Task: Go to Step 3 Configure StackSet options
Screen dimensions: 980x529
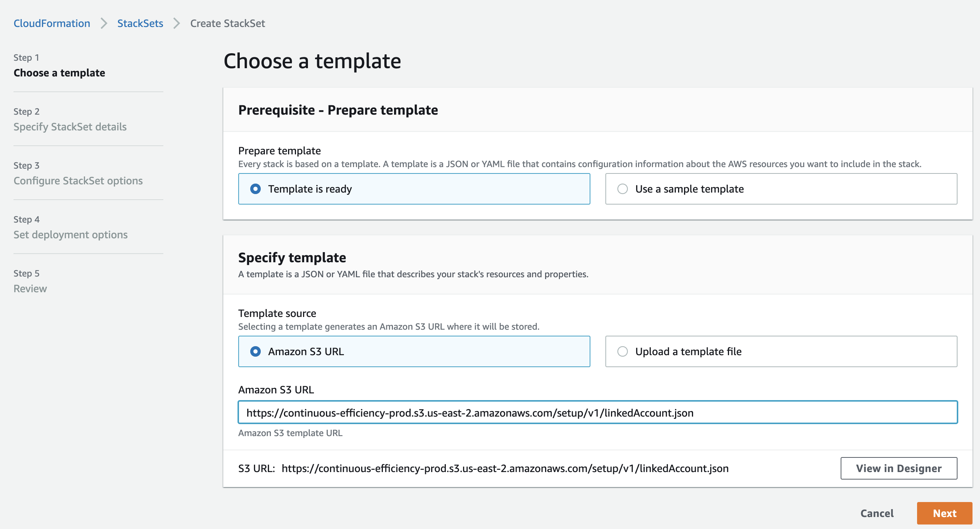Action: click(78, 181)
